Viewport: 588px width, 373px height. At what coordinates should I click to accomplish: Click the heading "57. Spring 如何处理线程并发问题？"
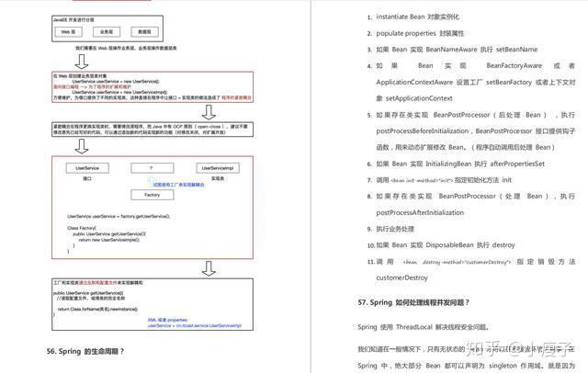click(x=413, y=302)
